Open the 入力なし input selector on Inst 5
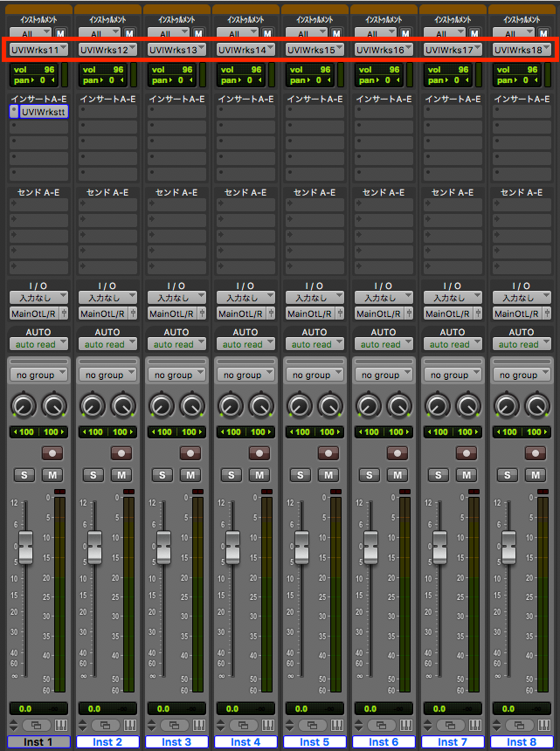Image resolution: width=560 pixels, height=751 pixels. (x=315, y=298)
